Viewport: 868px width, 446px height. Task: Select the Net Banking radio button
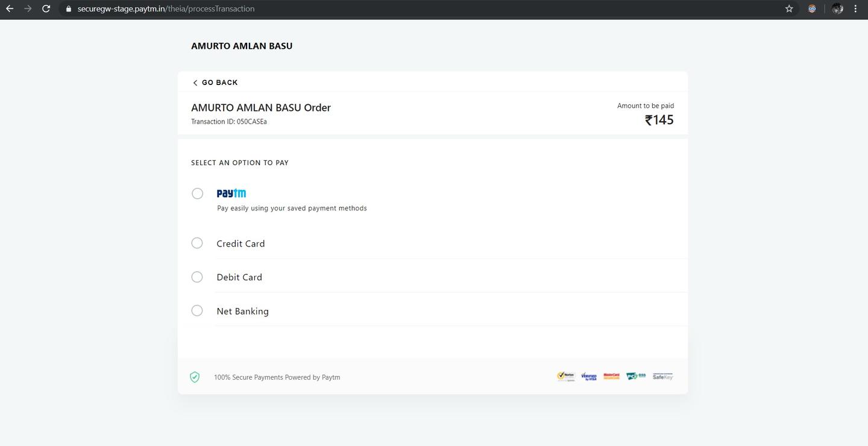(197, 310)
